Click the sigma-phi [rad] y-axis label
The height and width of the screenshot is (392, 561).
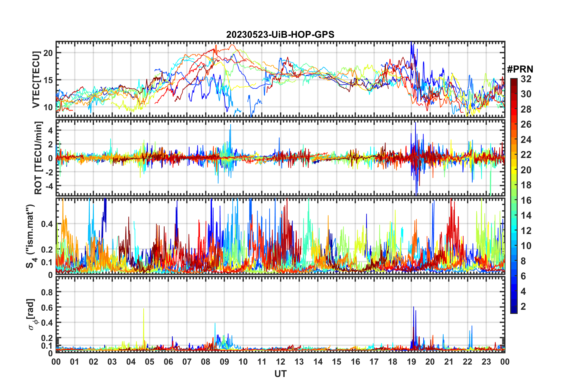pyautogui.click(x=32, y=314)
